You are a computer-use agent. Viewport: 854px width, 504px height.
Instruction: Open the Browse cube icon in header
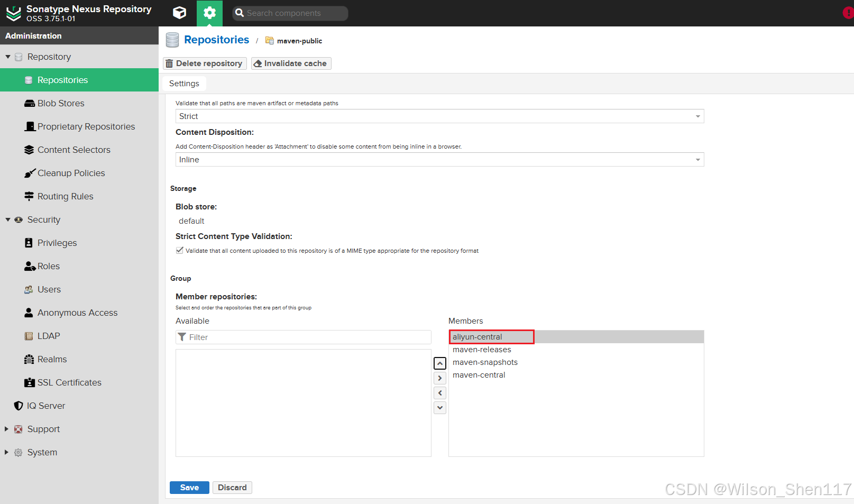click(x=180, y=13)
